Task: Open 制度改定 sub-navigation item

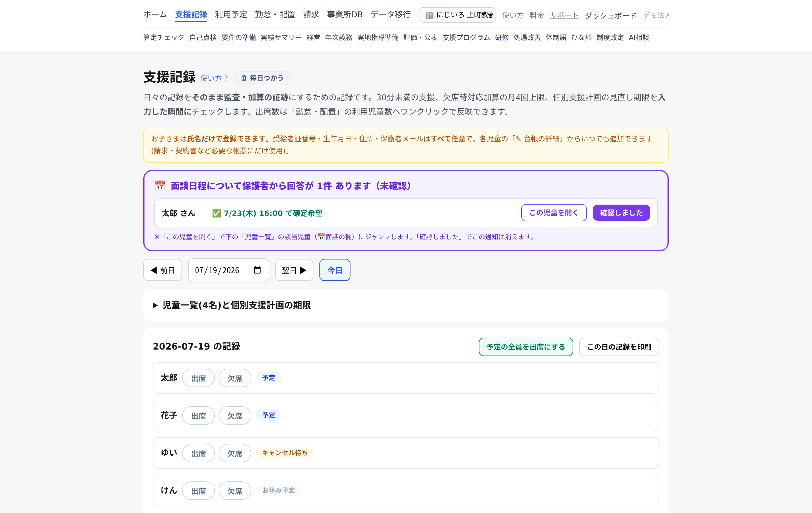Action: 610,37
